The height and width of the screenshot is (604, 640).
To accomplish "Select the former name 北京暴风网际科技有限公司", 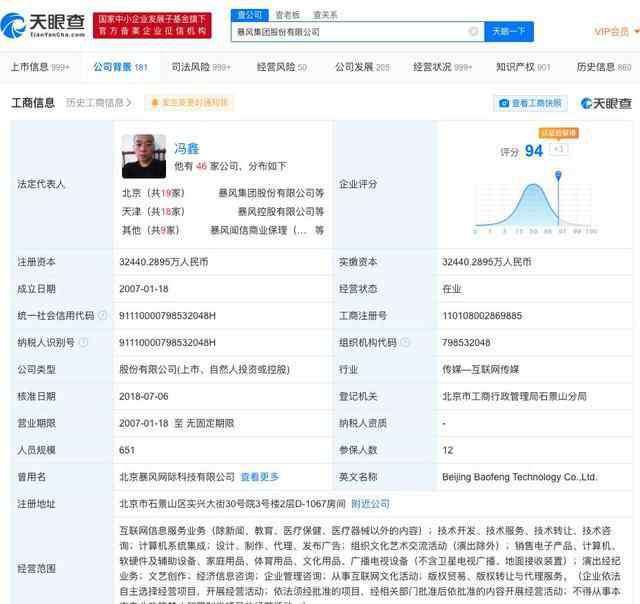I will 177,477.
